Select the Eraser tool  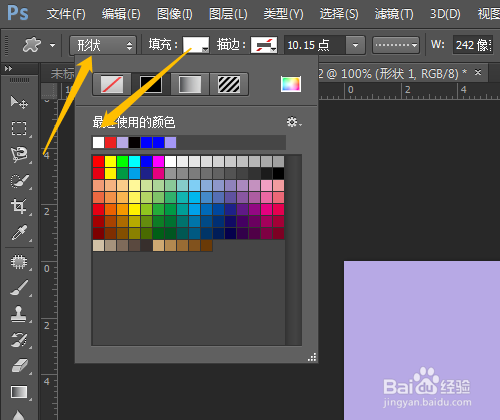point(19,366)
